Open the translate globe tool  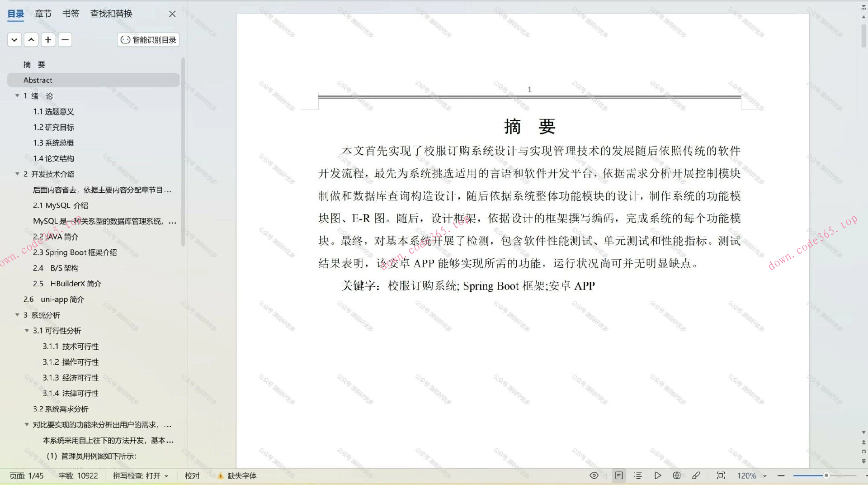677,475
